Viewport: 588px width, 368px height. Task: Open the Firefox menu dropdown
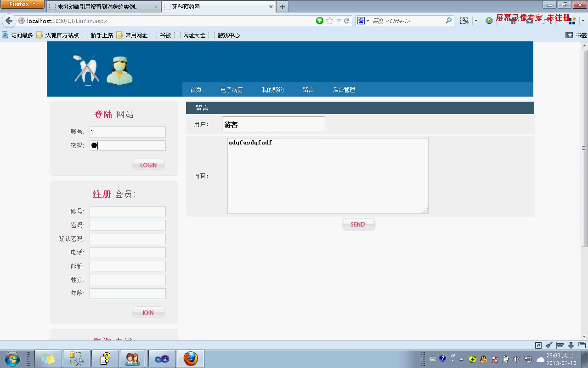coord(23,4)
